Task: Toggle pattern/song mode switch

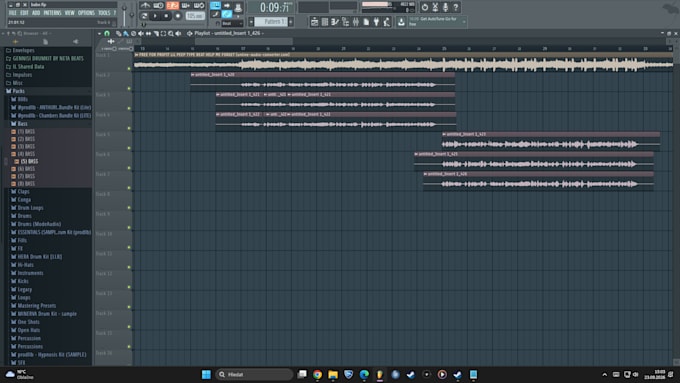Action: [144, 16]
